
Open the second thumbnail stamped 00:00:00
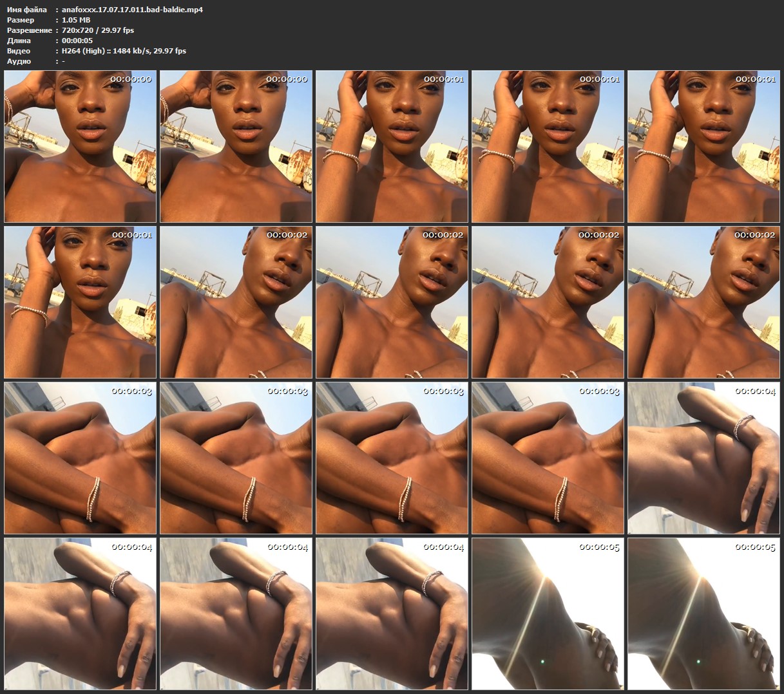point(236,146)
